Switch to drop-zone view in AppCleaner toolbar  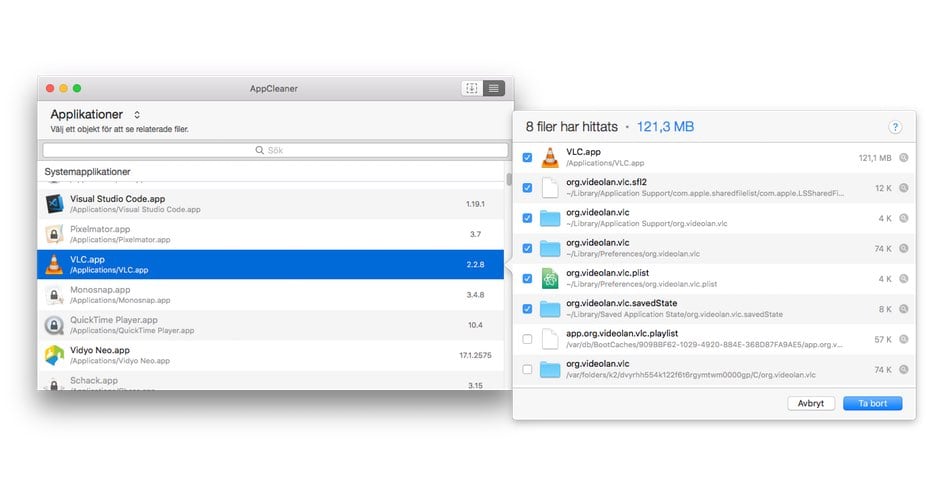pyautogui.click(x=471, y=88)
